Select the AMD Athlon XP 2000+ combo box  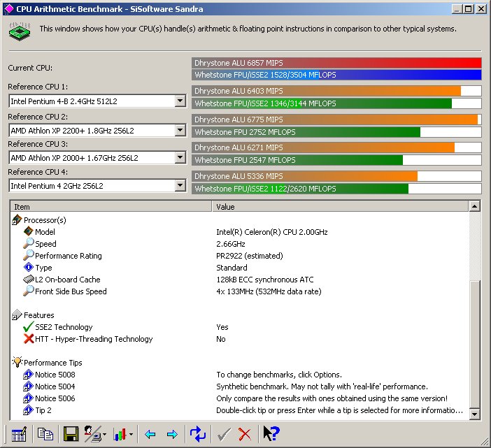click(x=98, y=158)
